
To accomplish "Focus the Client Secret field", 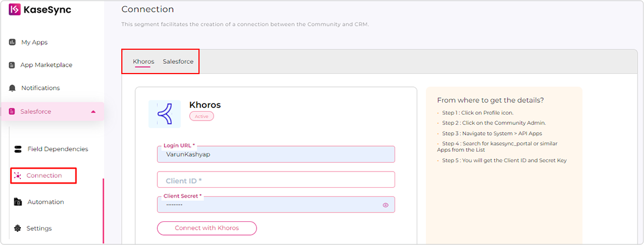I will click(x=276, y=204).
